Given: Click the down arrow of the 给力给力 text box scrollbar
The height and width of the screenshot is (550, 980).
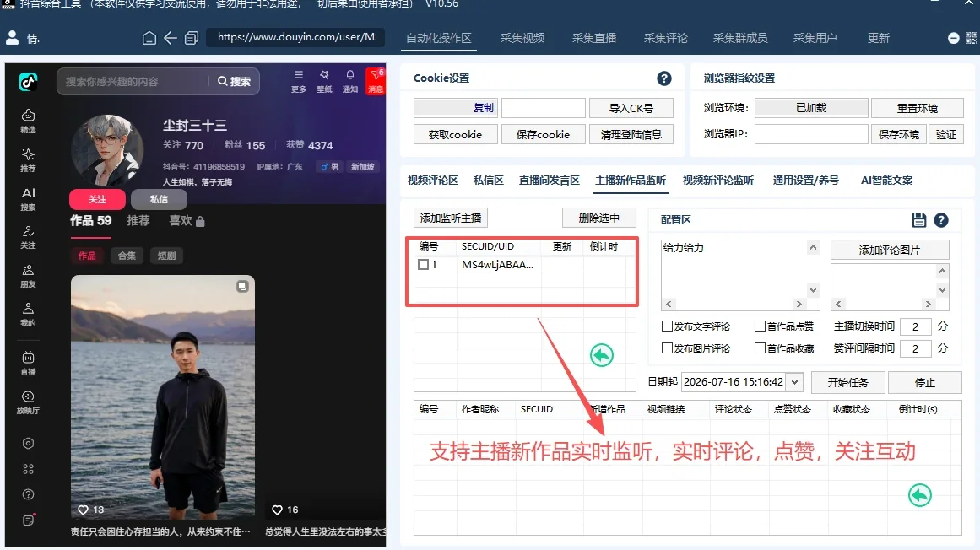Looking at the screenshot, I should tap(813, 289).
